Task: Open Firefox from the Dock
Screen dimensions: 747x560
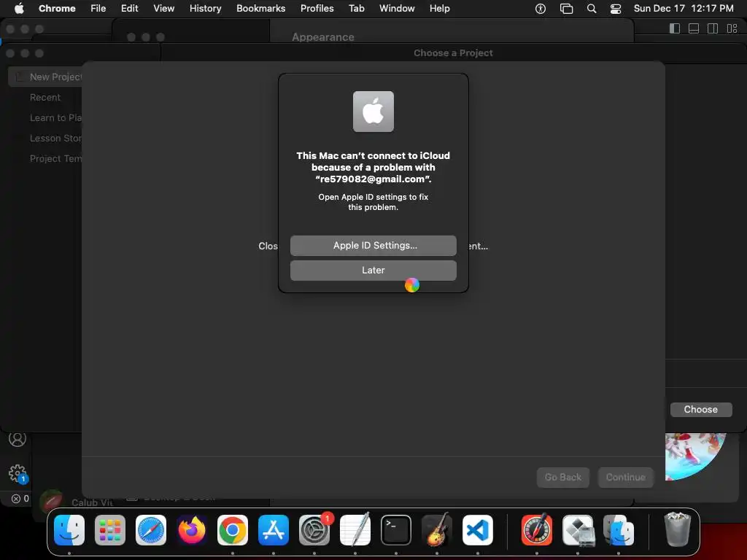Action: [x=192, y=530]
